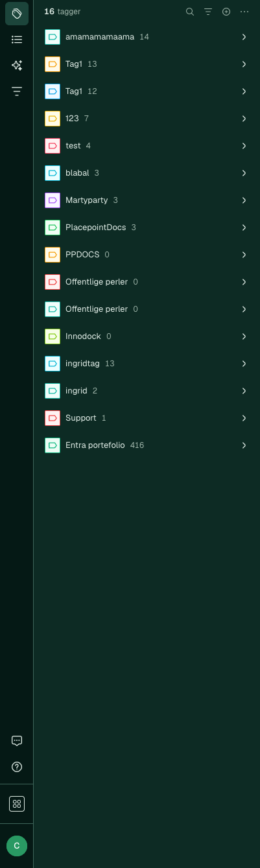Select the tag name "Martyparty"

87,200
